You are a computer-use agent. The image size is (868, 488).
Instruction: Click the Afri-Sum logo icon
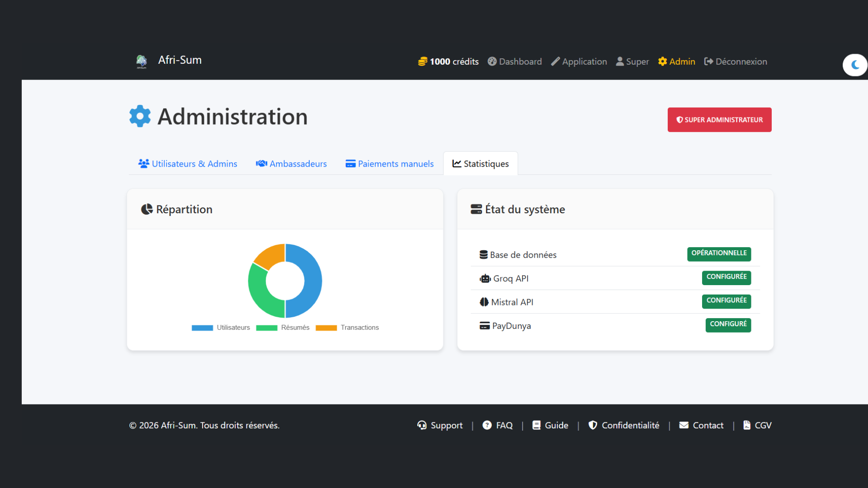click(142, 61)
